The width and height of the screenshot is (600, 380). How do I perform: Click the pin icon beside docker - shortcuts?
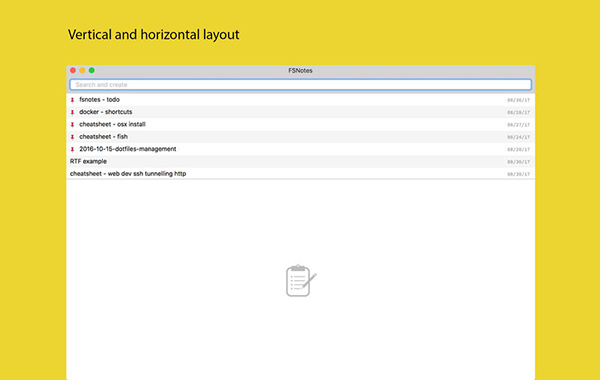[72, 112]
